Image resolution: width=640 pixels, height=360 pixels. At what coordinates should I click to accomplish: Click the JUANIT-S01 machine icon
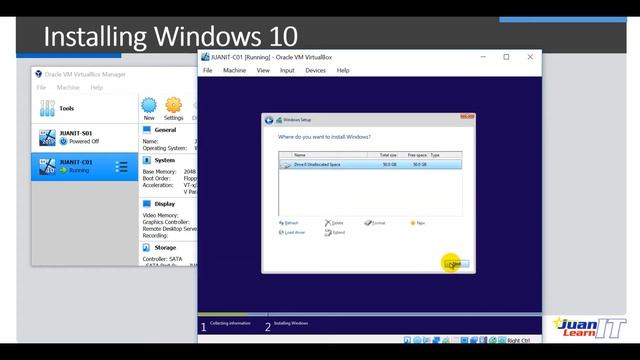click(47, 138)
